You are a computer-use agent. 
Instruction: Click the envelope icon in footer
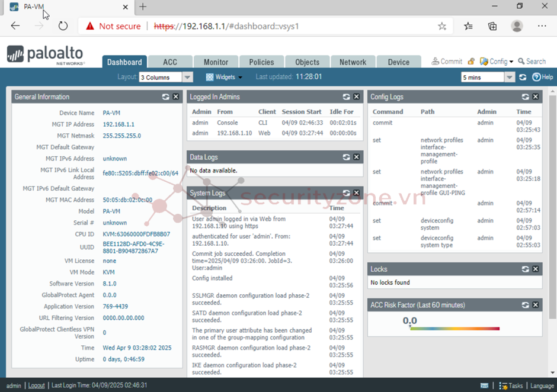(484, 385)
